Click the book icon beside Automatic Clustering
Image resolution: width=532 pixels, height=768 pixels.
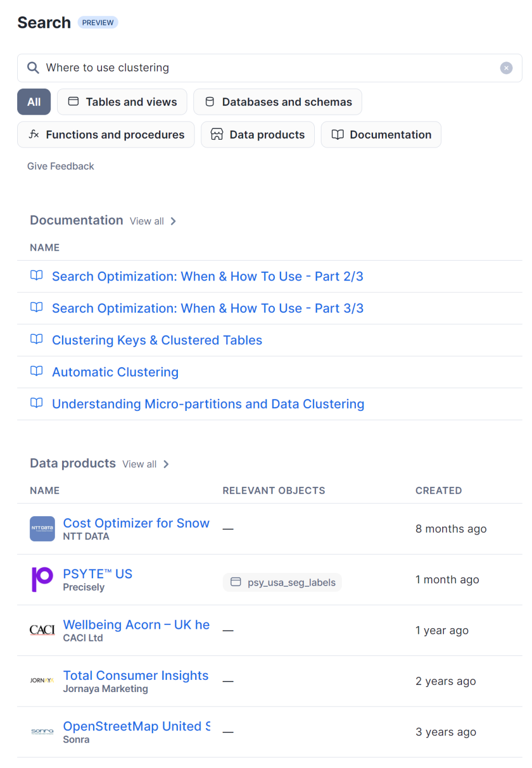pos(37,372)
